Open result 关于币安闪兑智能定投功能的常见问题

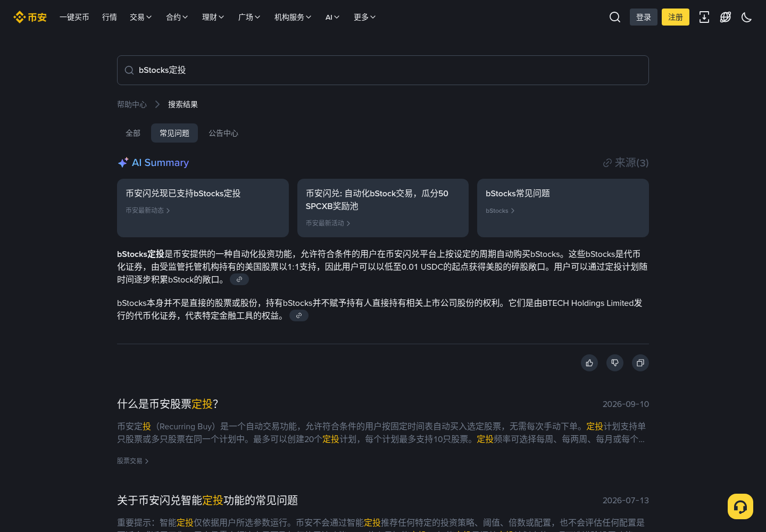point(207,500)
